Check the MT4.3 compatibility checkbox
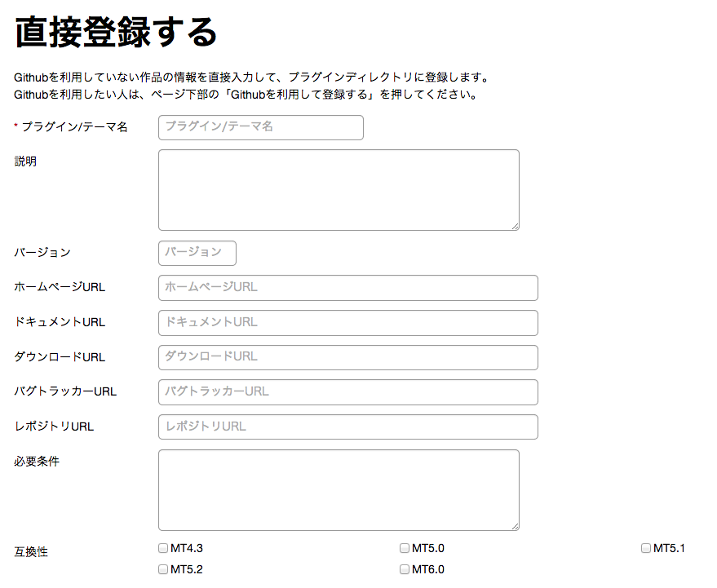Image resolution: width=717 pixels, height=588 pixels. 163,548
